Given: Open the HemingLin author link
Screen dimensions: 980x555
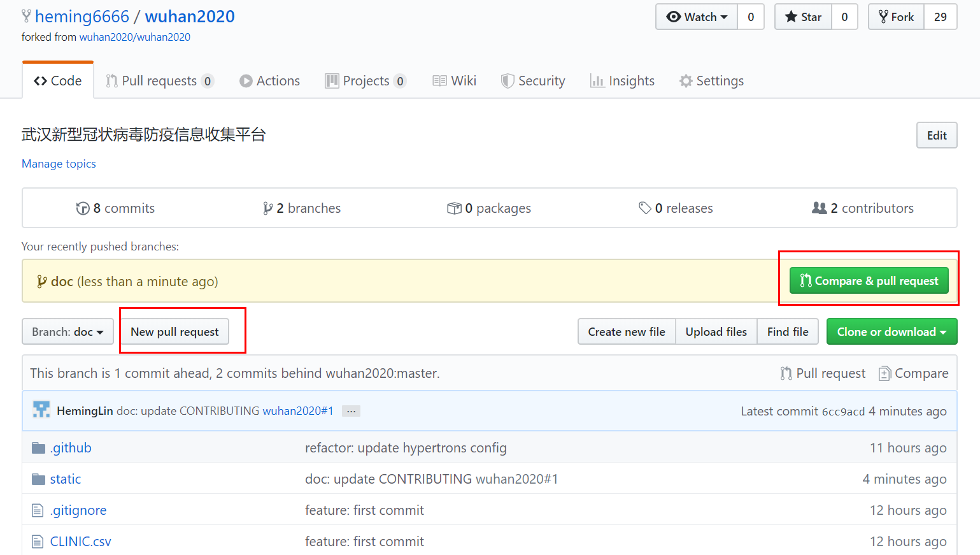Looking at the screenshot, I should coord(85,411).
